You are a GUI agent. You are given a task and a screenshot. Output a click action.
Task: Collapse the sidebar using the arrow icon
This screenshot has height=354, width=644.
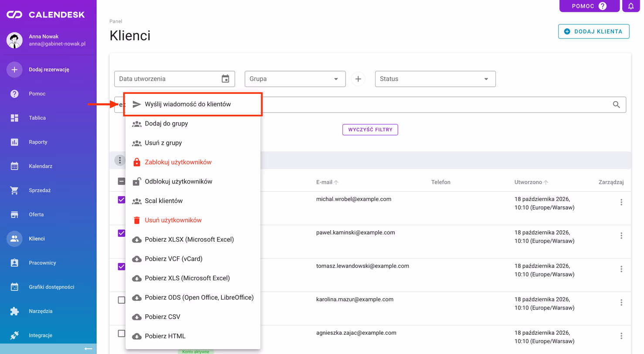coord(88,349)
